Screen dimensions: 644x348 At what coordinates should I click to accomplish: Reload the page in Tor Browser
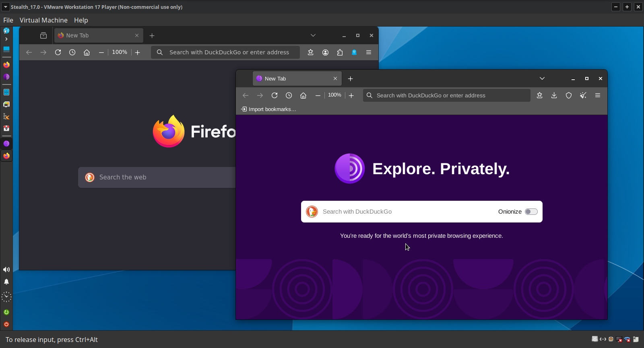click(x=275, y=95)
